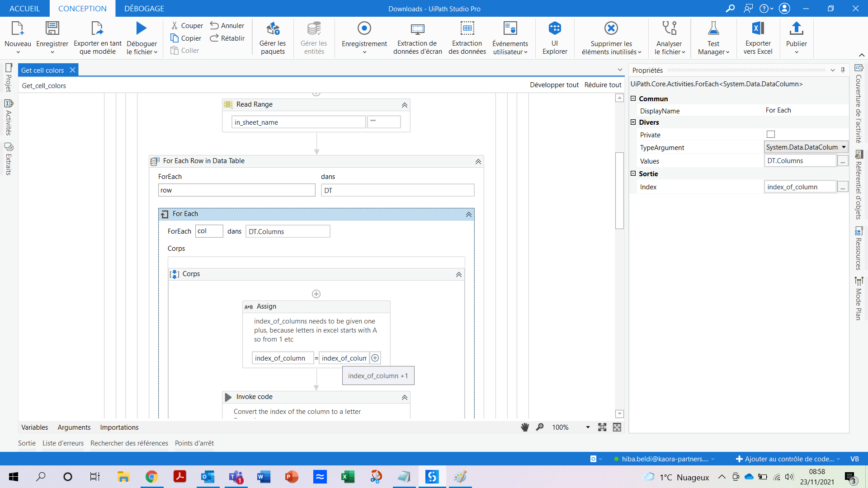Click Exporter vers Excel

tap(758, 38)
